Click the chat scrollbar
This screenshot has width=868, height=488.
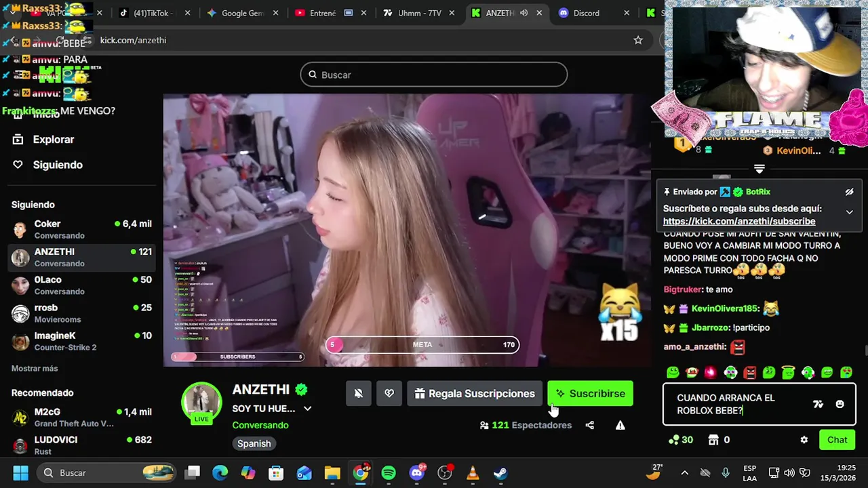(x=865, y=350)
